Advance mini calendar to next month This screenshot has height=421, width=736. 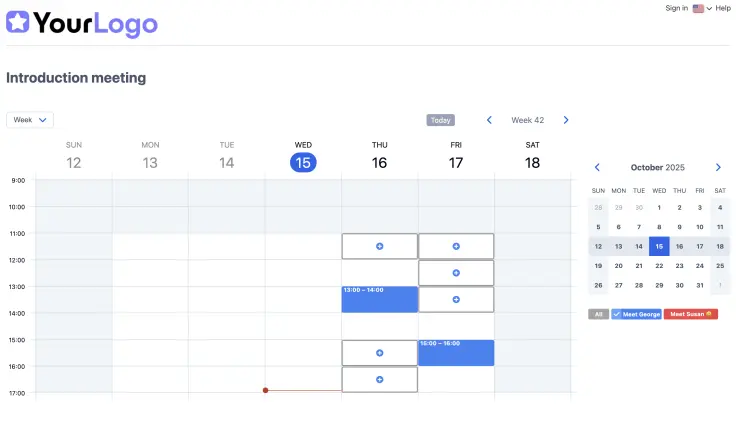click(718, 167)
